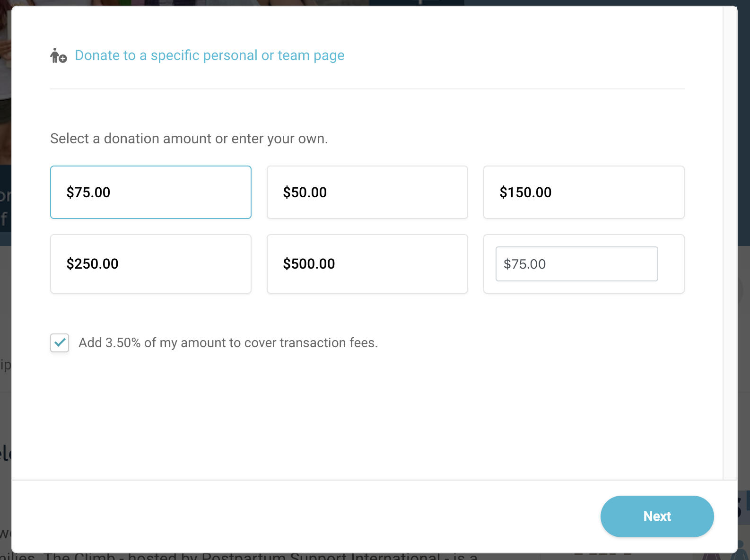Viewport: 750px width, 560px height.
Task: Choose the $50.00 donation option
Action: coord(367,192)
